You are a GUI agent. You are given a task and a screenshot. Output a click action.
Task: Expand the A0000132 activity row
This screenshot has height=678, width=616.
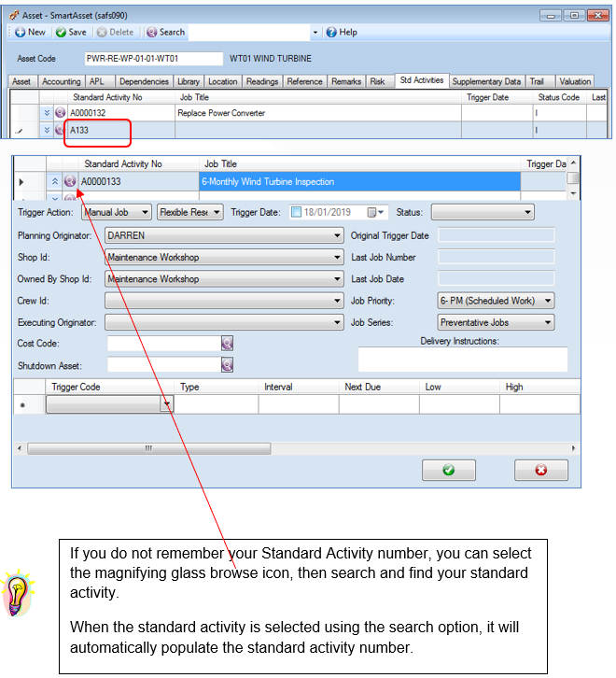47,113
